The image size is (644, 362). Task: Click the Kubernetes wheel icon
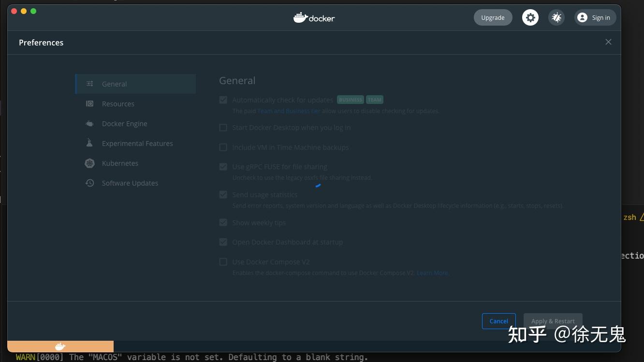pos(90,163)
